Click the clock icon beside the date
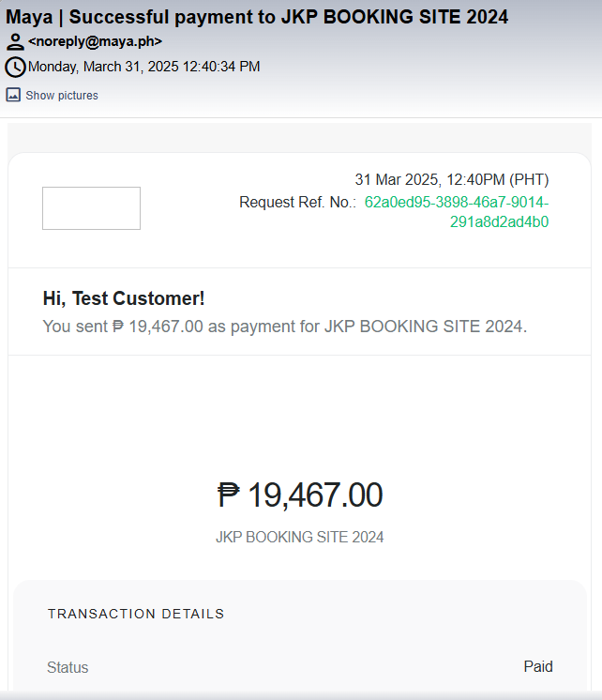 click(x=15, y=67)
